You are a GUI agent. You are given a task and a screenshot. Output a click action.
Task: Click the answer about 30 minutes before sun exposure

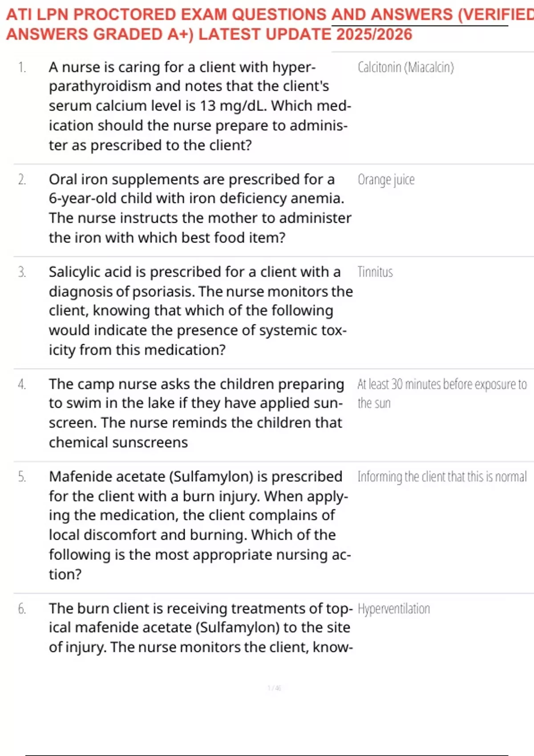click(x=442, y=393)
